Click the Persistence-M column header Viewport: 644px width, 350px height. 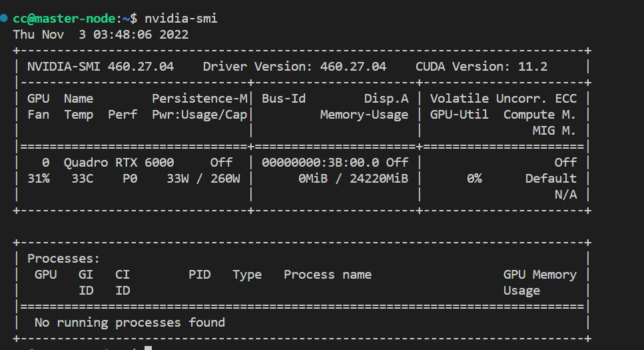tap(200, 99)
